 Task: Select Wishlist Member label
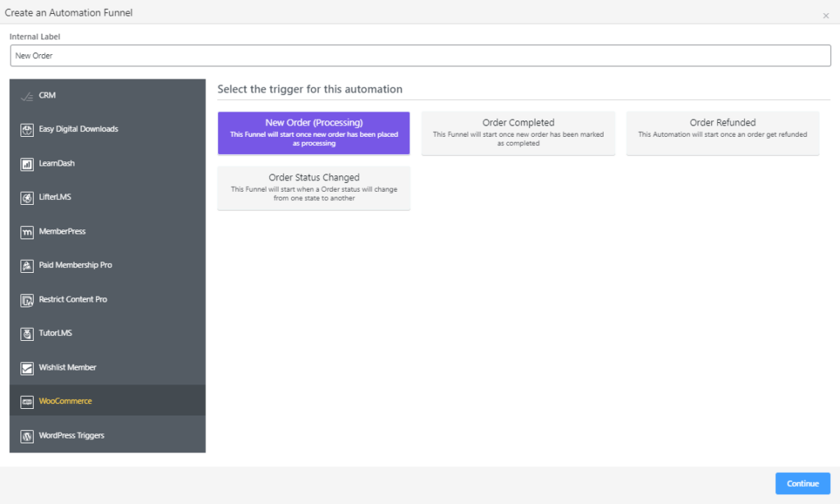click(67, 367)
